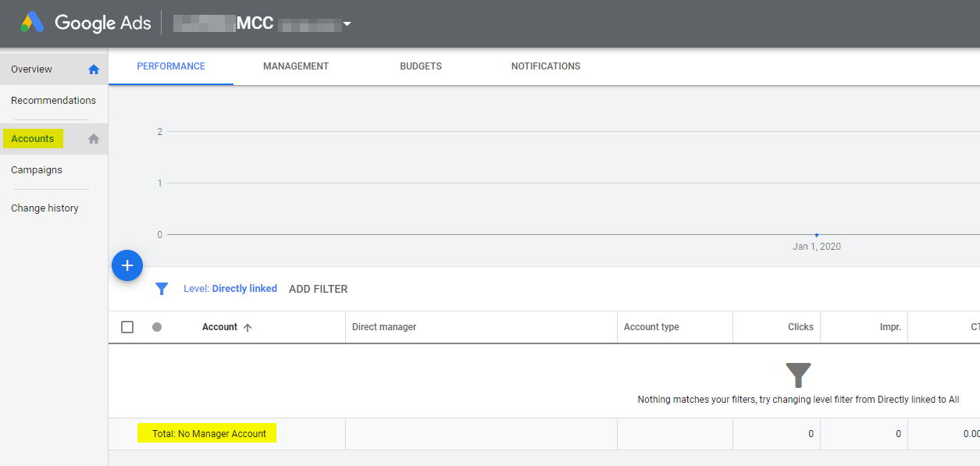Open Change history in the sidebar
980x466 pixels.
coord(45,208)
